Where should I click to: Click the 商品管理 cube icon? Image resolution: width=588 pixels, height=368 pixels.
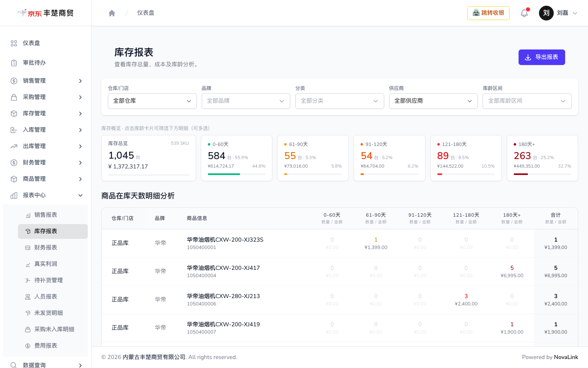pos(14,179)
